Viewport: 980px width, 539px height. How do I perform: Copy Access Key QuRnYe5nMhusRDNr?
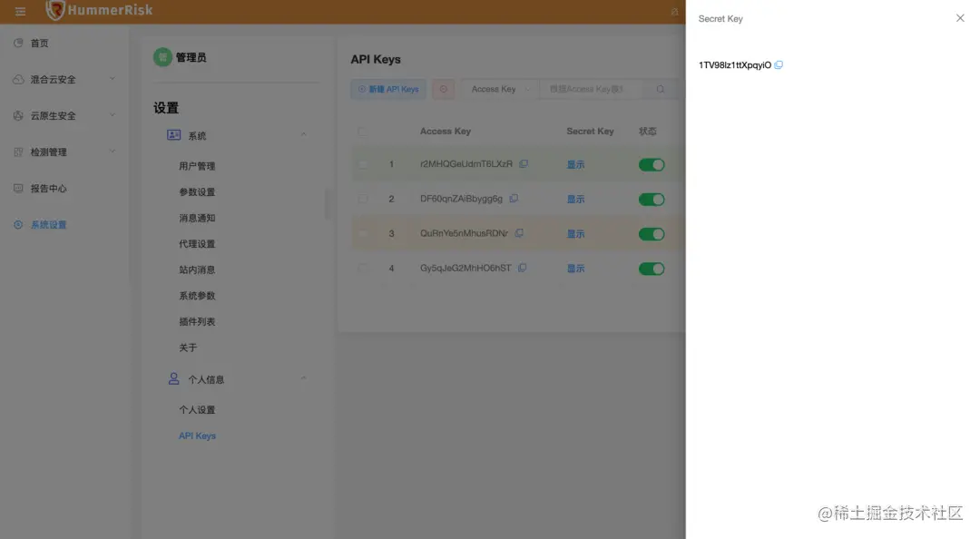pos(519,233)
